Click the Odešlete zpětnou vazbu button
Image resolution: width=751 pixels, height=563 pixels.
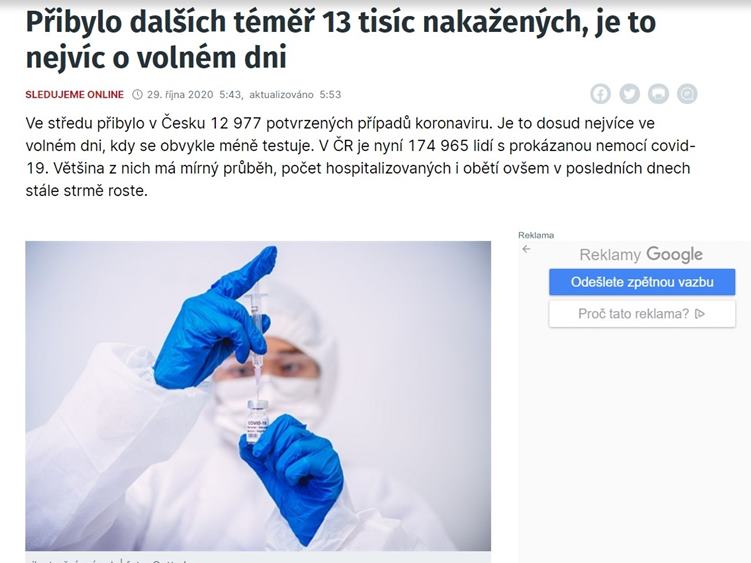pos(642,282)
